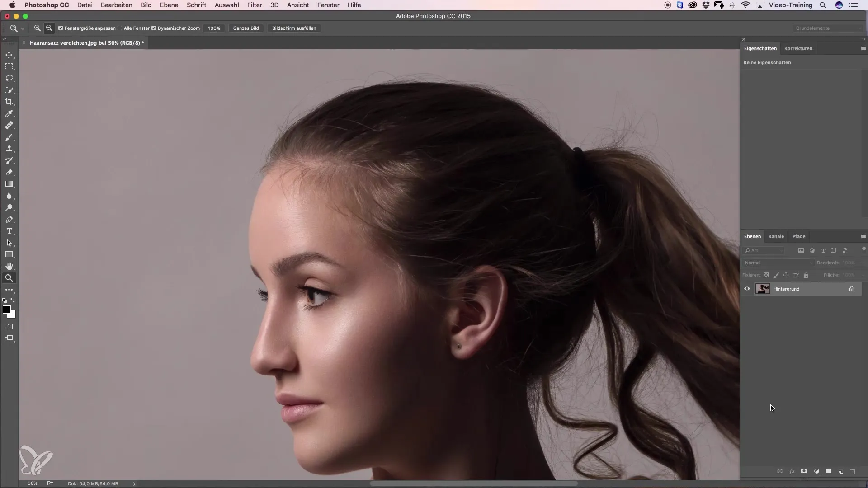Toggle Dynamischer Zoom checkbox

tap(154, 28)
